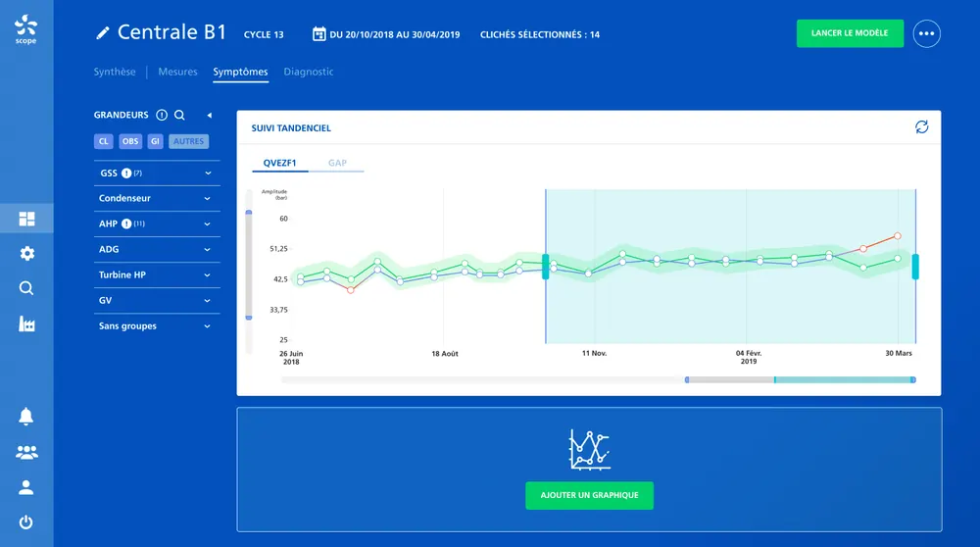Switch to the Diagnostic tab
Screen dimensions: 980x547
tap(308, 72)
